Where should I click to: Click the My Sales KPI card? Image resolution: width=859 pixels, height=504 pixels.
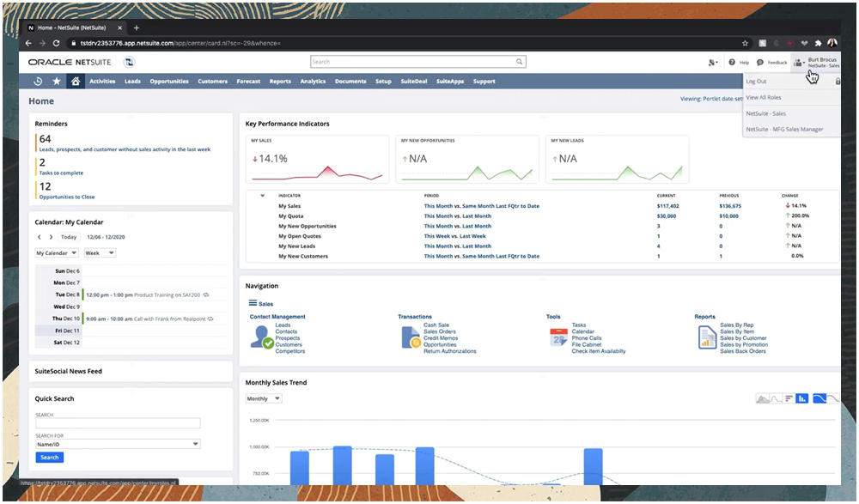(317, 160)
